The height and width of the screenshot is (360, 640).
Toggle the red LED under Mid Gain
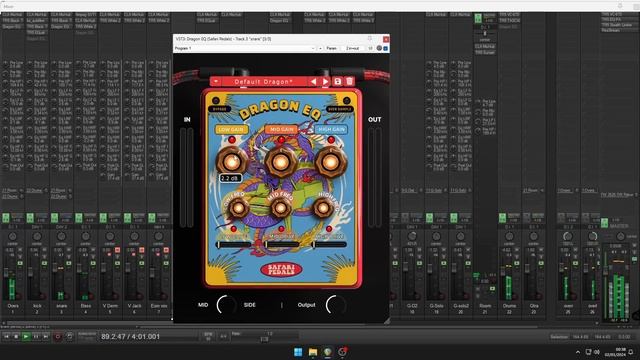281,140
